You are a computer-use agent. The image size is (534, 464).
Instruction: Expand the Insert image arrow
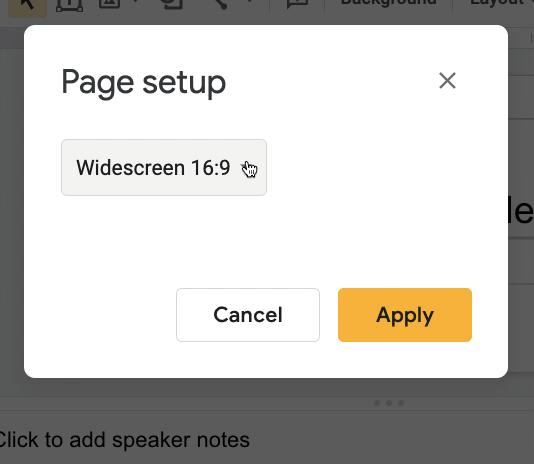pos(136,2)
